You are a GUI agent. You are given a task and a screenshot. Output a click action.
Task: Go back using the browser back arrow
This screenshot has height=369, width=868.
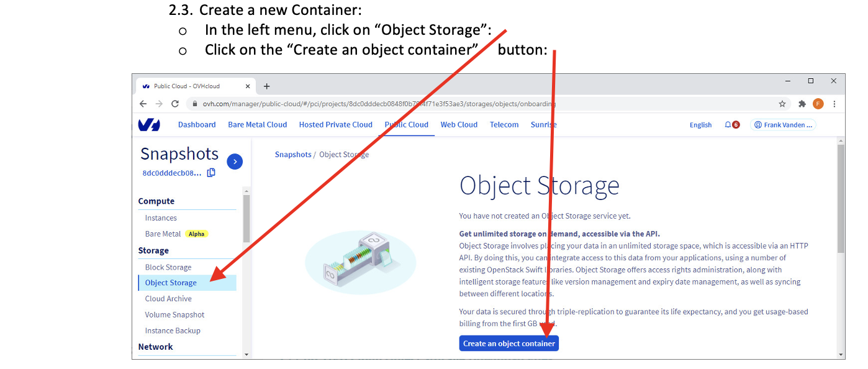coord(143,104)
